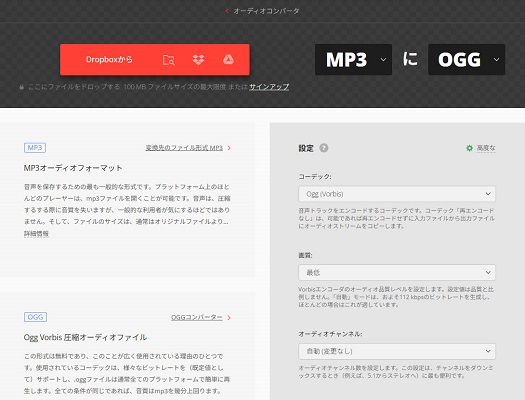Click the Ogg Vorbis 圧縮オーディオファイル heading
Image resolution: width=525 pixels, height=400 pixels.
(x=85, y=337)
